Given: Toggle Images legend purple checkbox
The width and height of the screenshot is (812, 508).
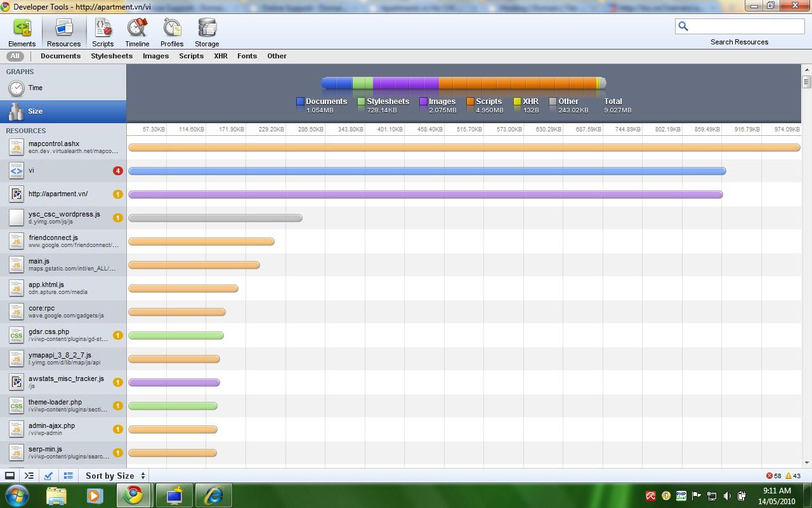Looking at the screenshot, I should coord(423,102).
